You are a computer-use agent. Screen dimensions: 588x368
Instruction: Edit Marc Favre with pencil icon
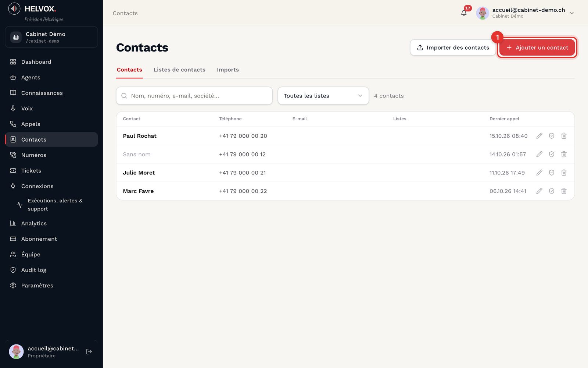[539, 191]
